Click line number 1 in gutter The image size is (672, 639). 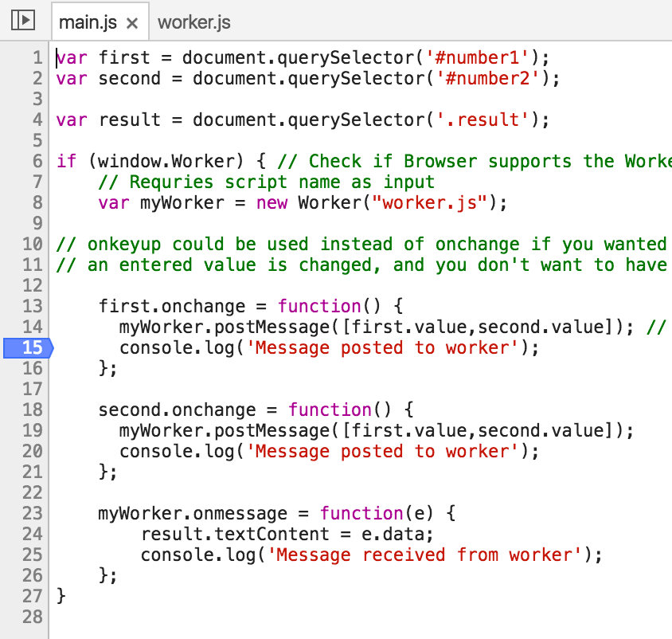(37, 58)
